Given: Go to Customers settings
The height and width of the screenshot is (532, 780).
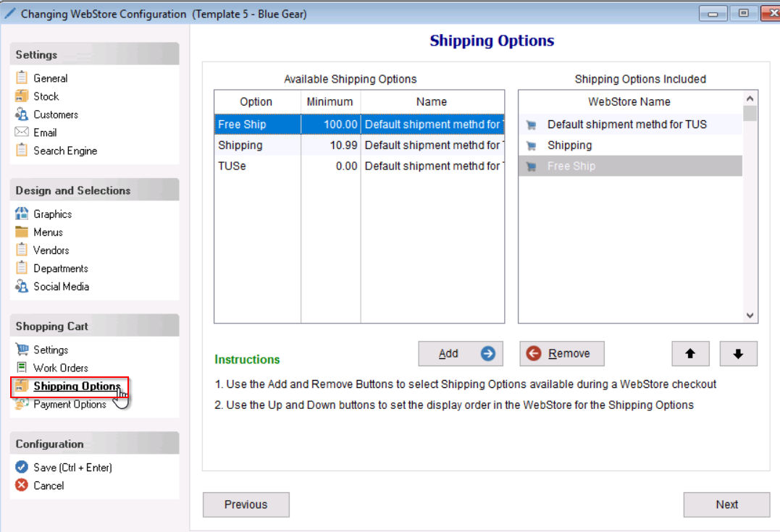Looking at the screenshot, I should coord(55,114).
